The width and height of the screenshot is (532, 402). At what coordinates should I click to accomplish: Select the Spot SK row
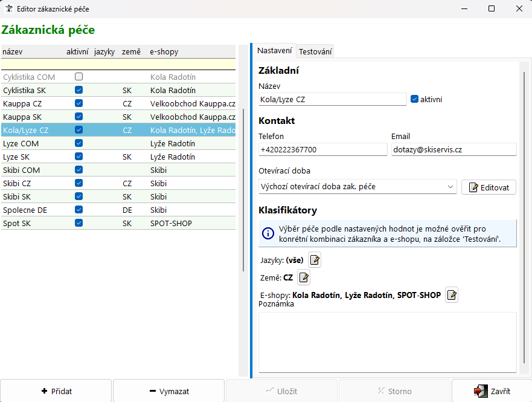118,223
